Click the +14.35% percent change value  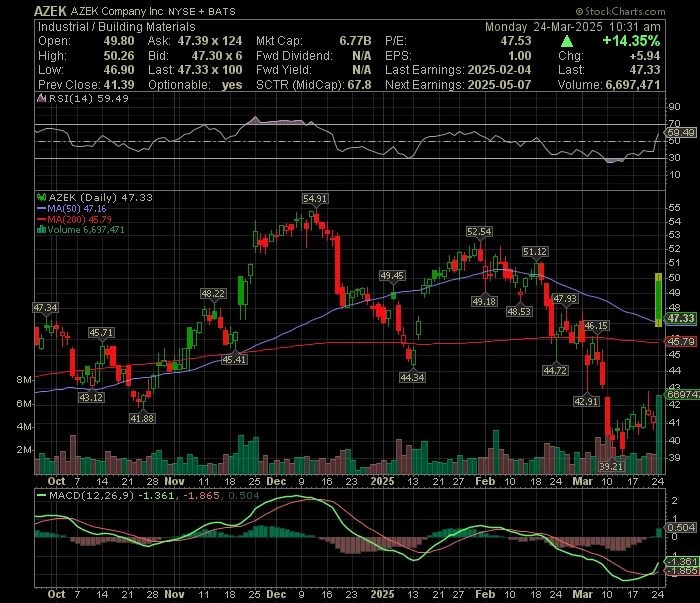[631, 41]
